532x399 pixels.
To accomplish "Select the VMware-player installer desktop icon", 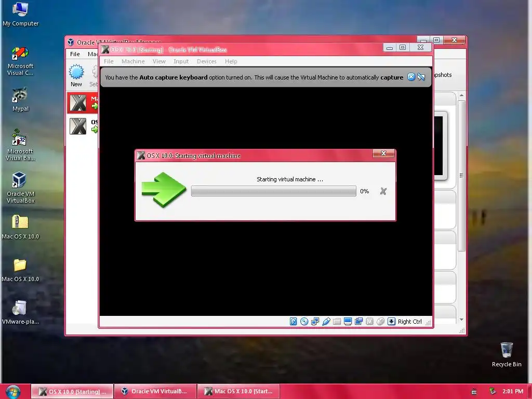I will click(x=20, y=312).
